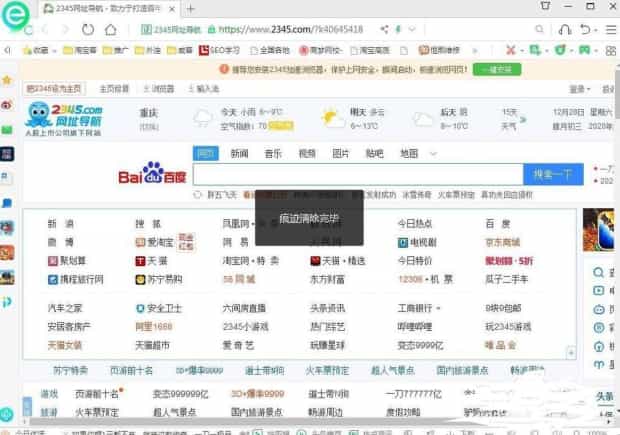
Task: Select the 网页 search tab
Action: coord(206,153)
